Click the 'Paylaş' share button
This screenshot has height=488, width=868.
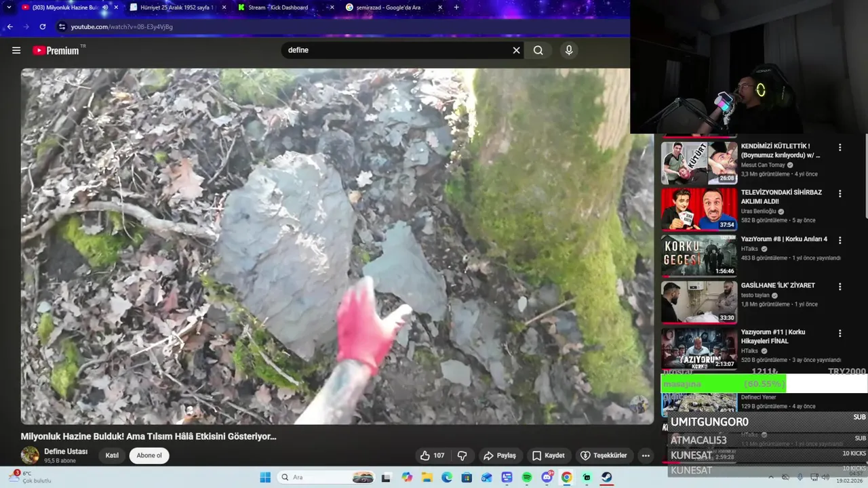click(x=499, y=455)
